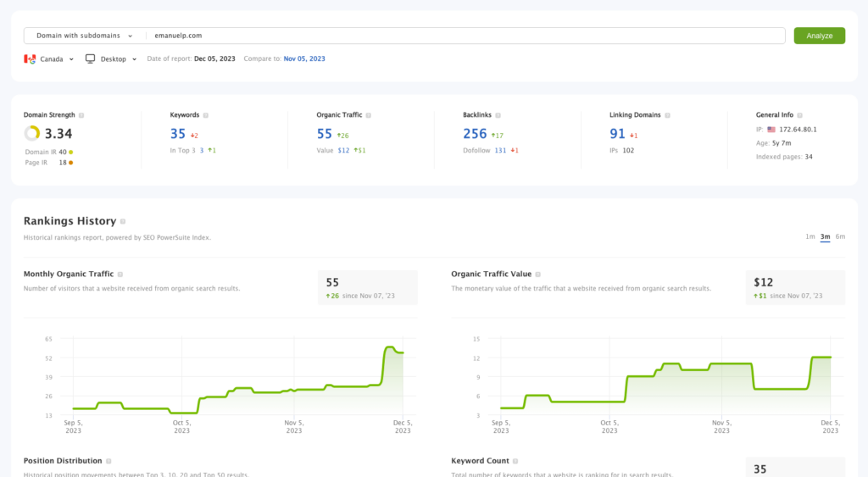Select the 3m range tab
The width and height of the screenshot is (868, 477).
coord(825,236)
